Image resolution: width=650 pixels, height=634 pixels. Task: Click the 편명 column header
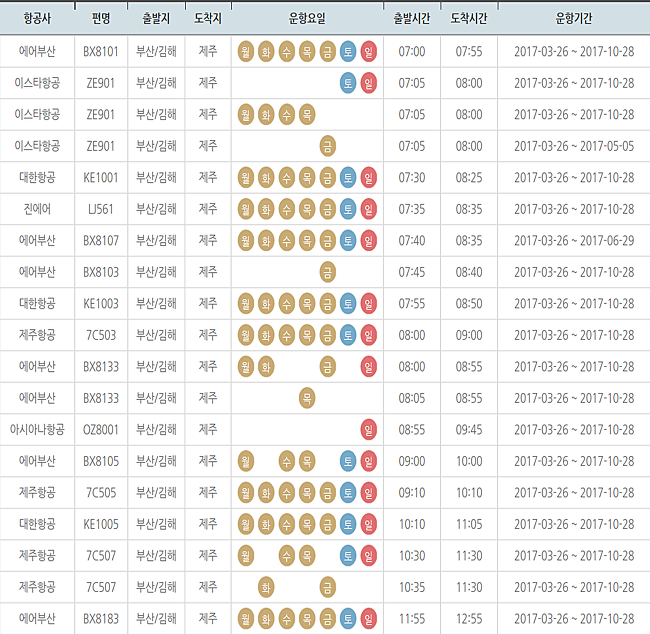coord(101,18)
